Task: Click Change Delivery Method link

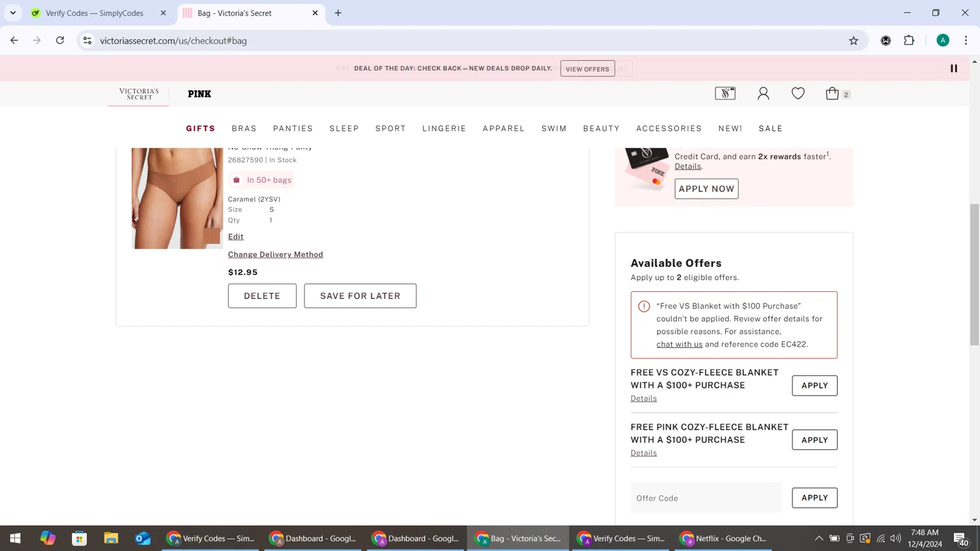Action: click(x=276, y=255)
